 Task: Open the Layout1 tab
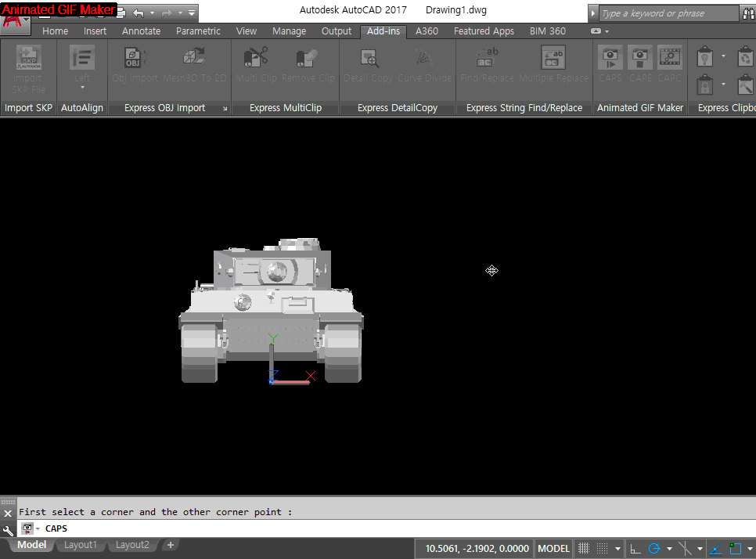tap(81, 545)
